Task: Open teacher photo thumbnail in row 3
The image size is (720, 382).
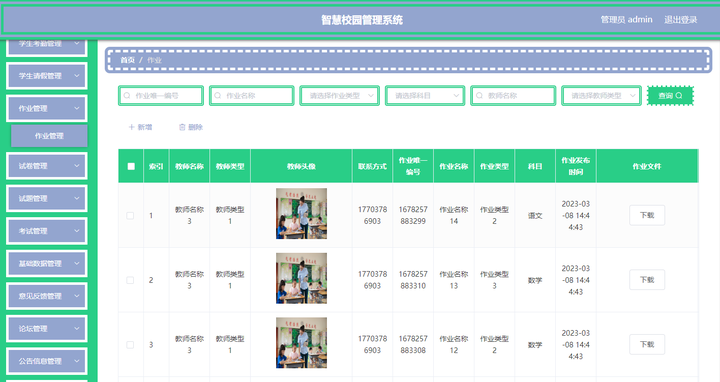Action: click(x=301, y=343)
